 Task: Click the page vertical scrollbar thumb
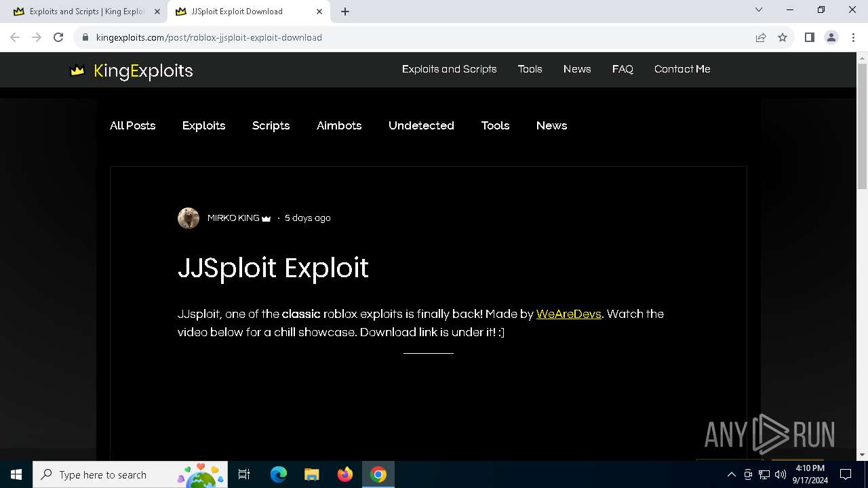click(862, 127)
